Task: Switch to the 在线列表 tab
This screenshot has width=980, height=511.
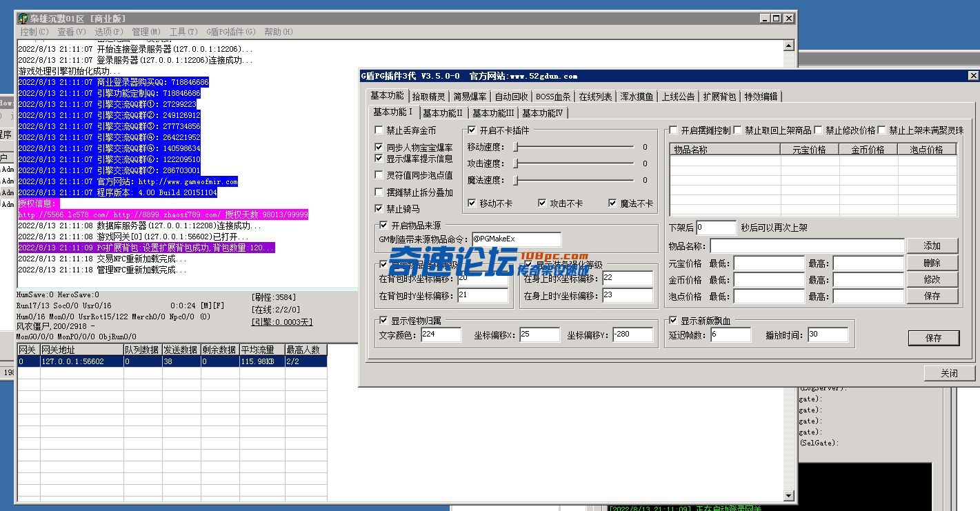Action: [x=595, y=97]
